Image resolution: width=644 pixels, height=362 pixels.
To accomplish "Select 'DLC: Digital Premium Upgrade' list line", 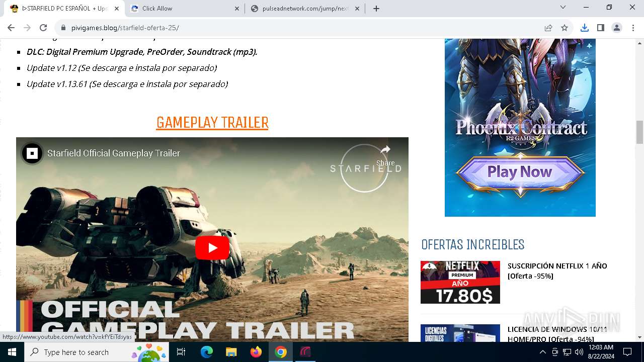I will coord(142,52).
